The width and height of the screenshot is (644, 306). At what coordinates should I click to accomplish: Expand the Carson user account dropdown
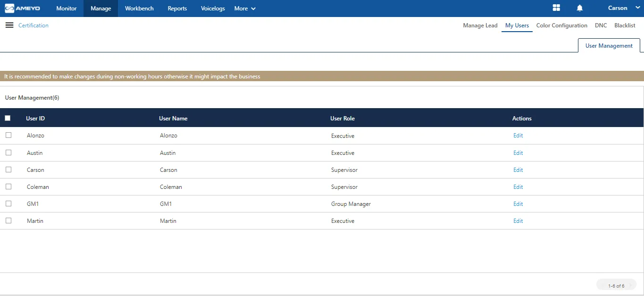click(x=624, y=8)
